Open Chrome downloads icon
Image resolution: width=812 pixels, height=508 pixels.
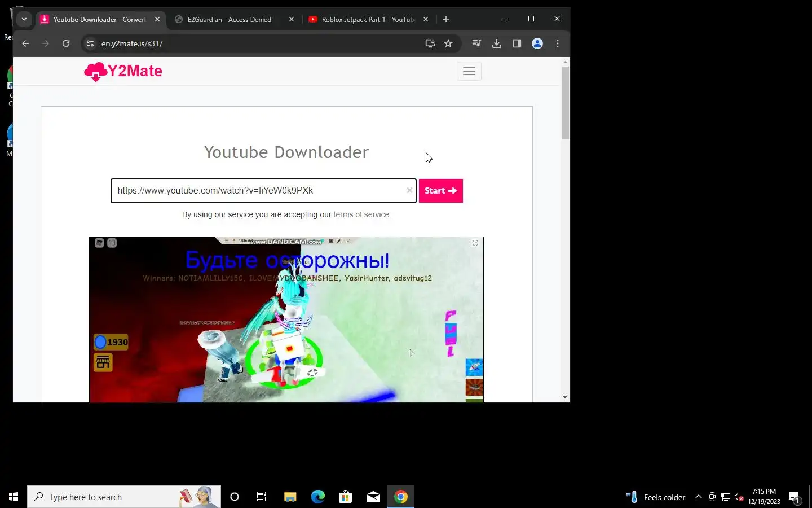497,43
